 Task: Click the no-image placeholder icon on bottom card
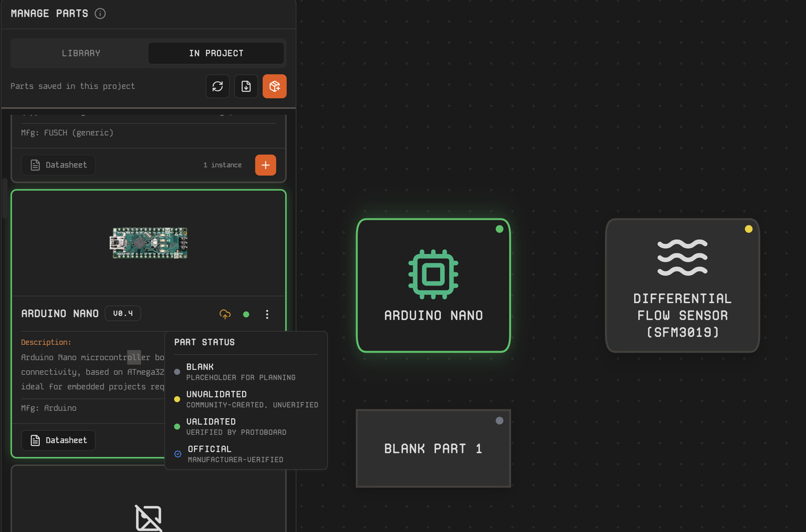pos(149,518)
